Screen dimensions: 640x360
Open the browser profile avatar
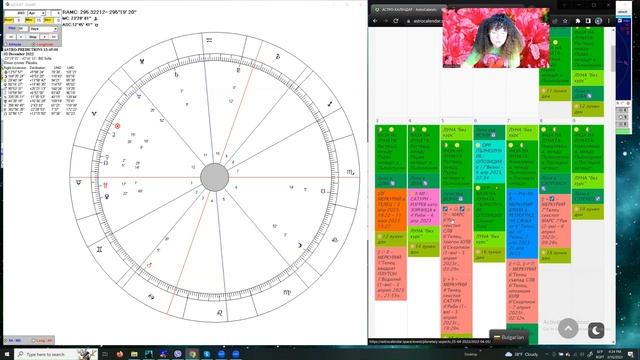tap(598, 21)
